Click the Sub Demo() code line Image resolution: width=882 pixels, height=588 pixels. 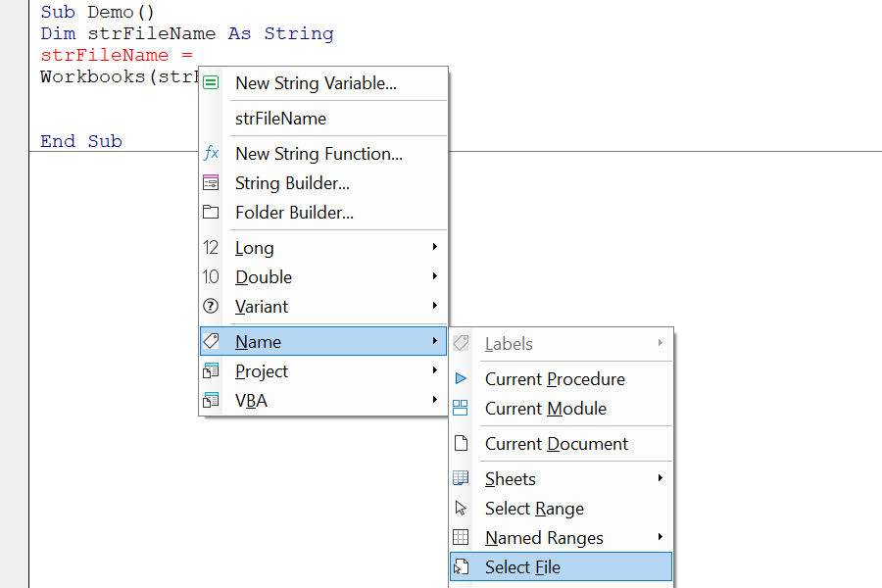tap(97, 13)
